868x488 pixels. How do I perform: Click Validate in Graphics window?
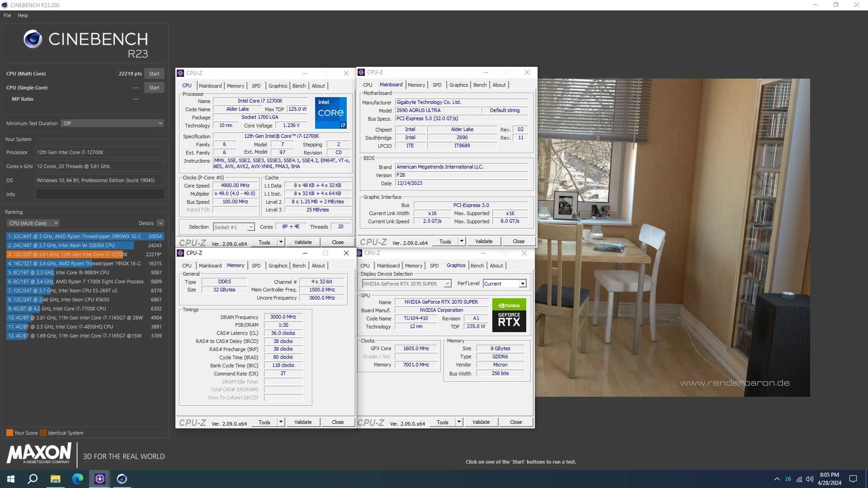[x=481, y=422]
